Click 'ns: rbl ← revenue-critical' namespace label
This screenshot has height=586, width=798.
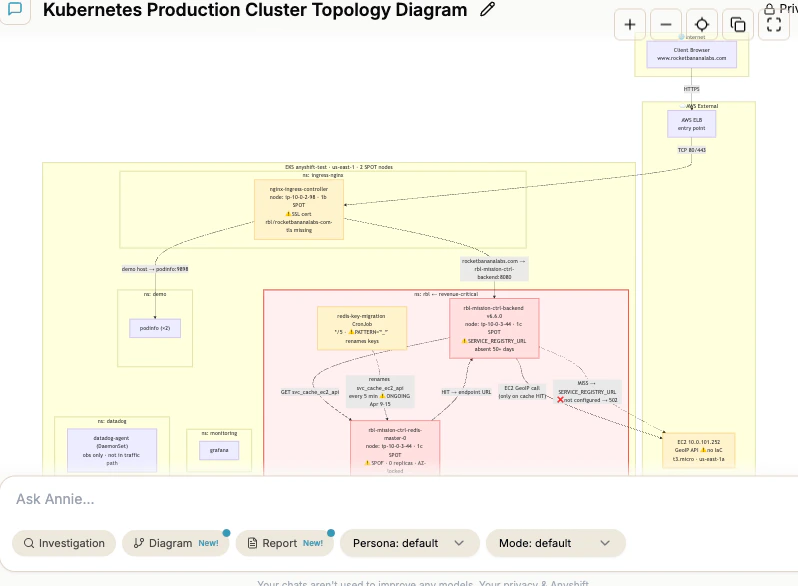tap(446, 294)
